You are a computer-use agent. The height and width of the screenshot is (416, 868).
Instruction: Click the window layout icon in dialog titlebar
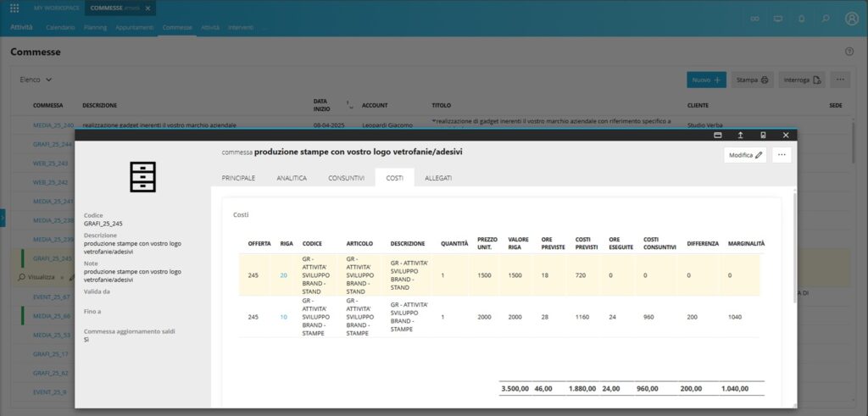tap(717, 135)
